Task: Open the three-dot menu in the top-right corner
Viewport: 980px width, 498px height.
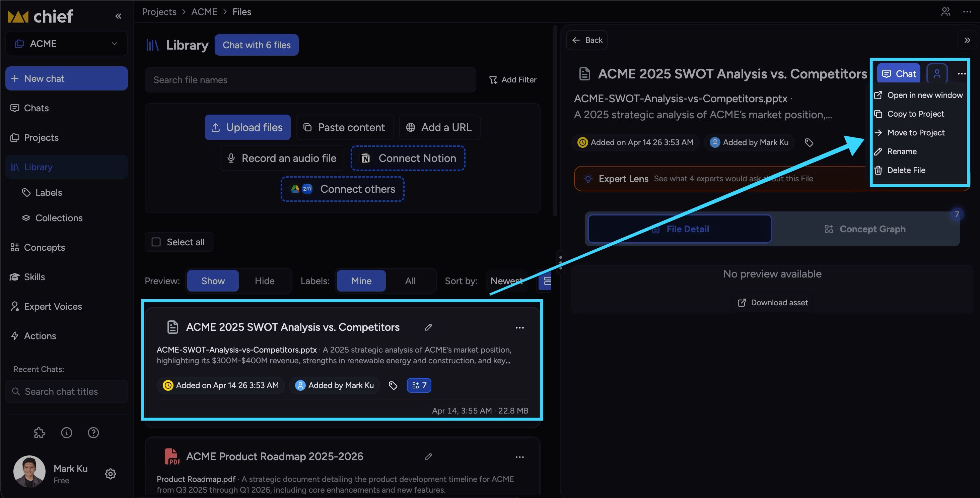Action: [x=968, y=12]
